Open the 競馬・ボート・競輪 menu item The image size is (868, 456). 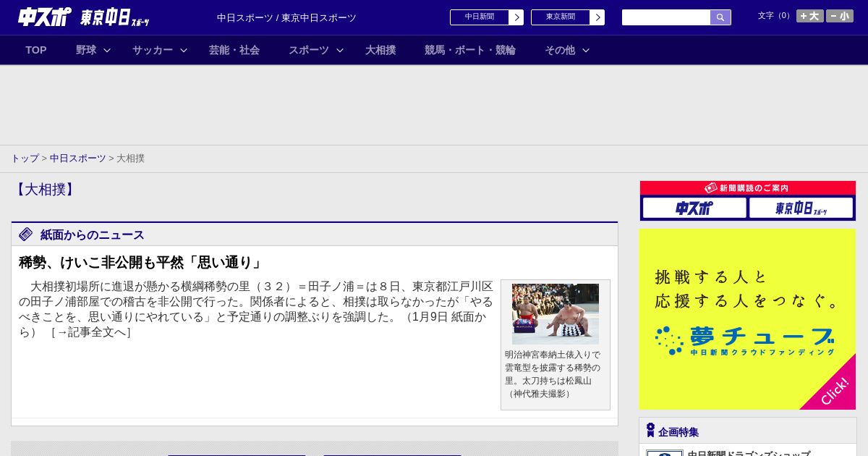click(470, 50)
